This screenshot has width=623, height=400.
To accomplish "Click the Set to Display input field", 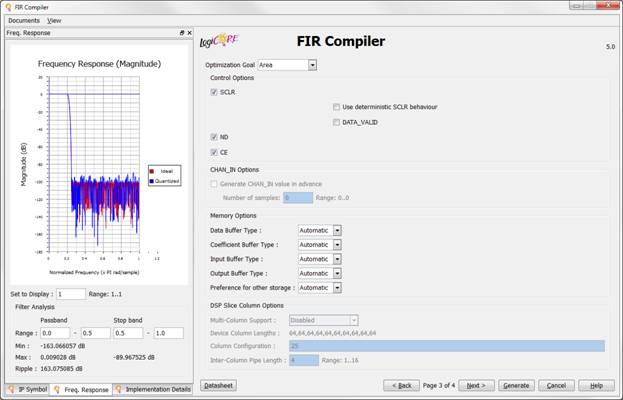I will tap(71, 294).
